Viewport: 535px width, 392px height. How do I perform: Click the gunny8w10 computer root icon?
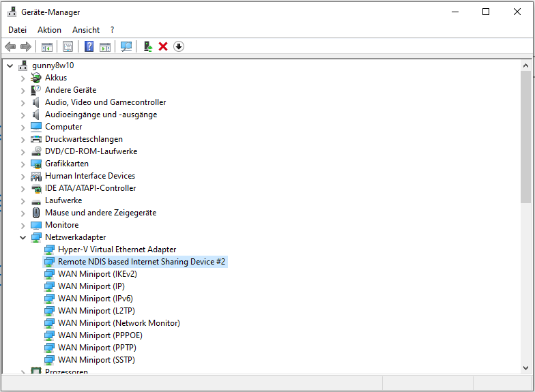tap(23, 65)
